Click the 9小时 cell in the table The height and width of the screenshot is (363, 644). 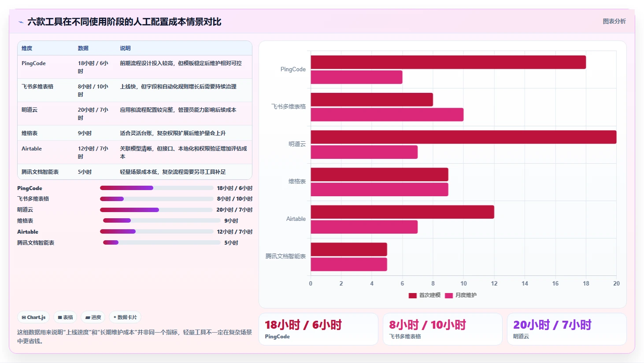point(85,133)
